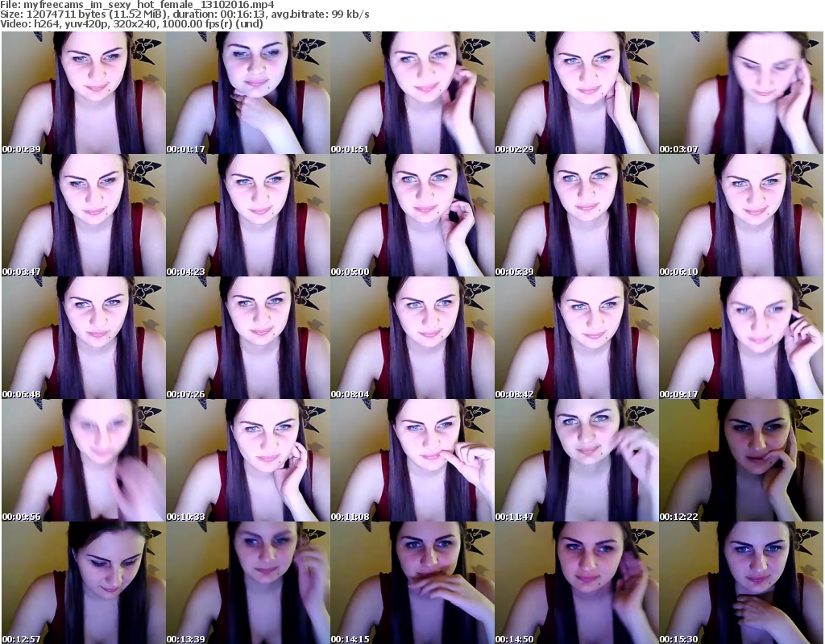
Task: Choose the frame stamped 00:03:07
Action: click(x=741, y=93)
